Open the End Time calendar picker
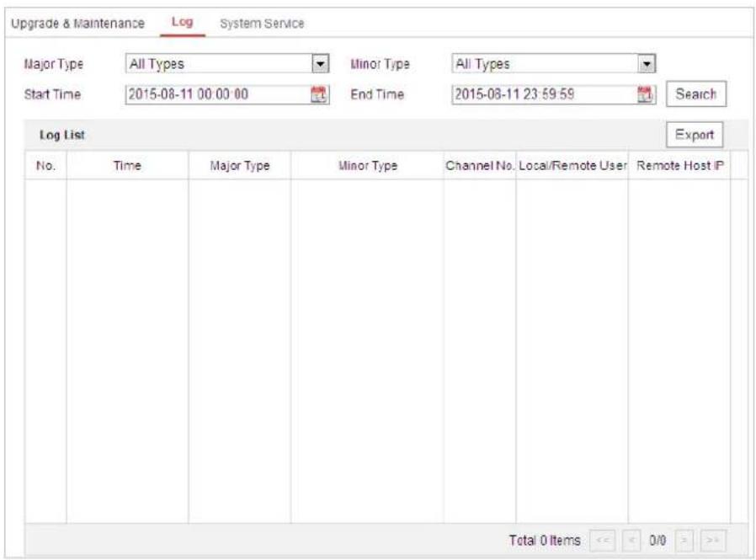 tap(645, 94)
